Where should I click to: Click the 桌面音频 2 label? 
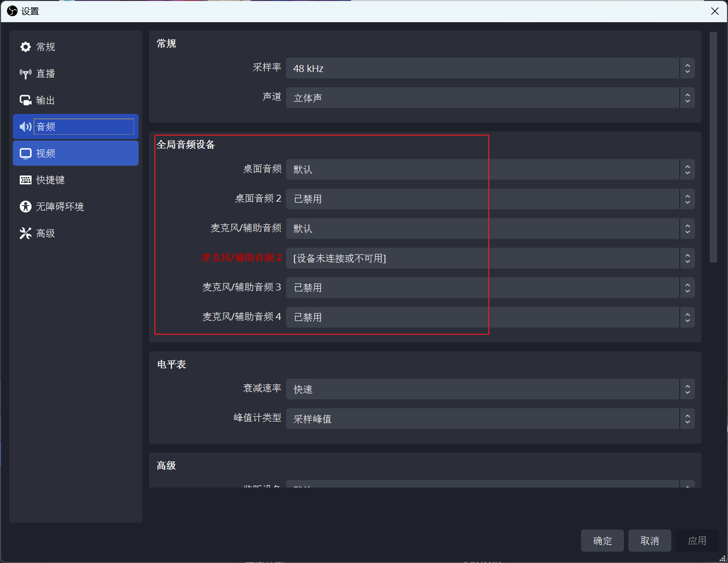pyautogui.click(x=258, y=198)
